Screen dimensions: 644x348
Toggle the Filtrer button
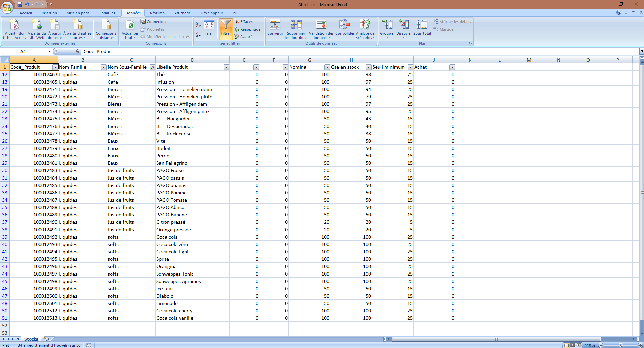pos(226,29)
